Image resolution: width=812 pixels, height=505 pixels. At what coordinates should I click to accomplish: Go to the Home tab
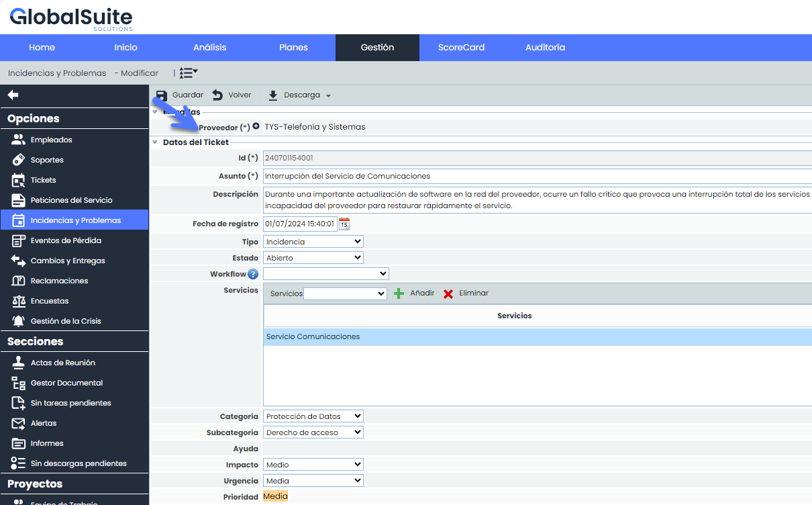[42, 48]
